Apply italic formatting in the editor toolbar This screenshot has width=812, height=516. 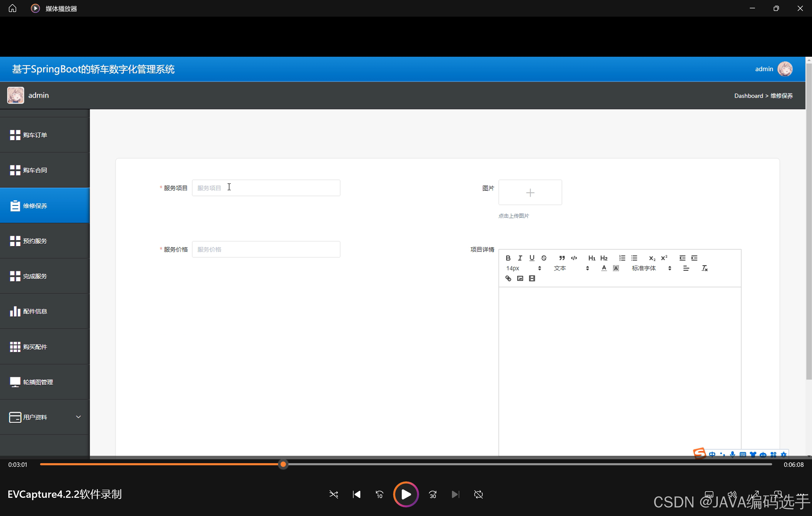(520, 258)
